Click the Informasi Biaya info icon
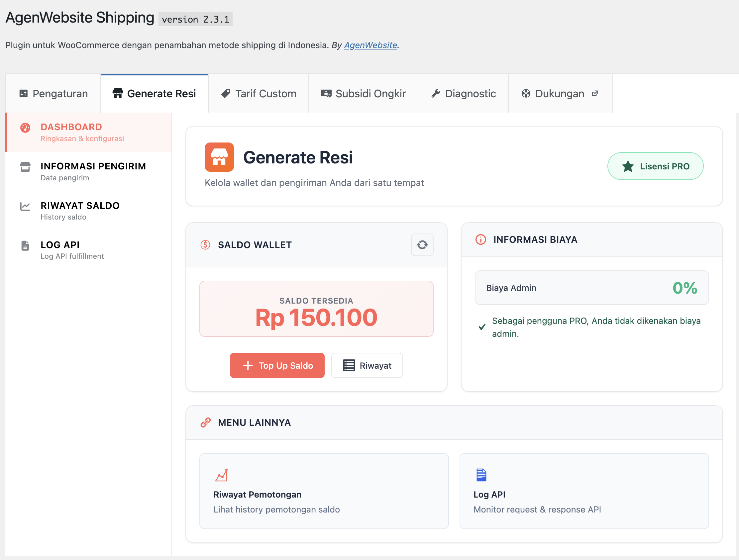This screenshot has width=739, height=560. click(x=480, y=239)
